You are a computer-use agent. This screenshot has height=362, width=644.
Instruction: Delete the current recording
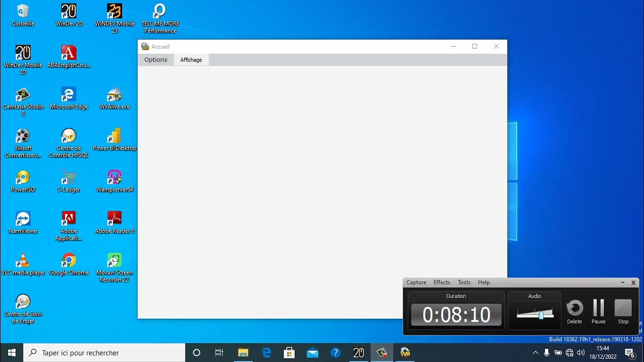(575, 312)
